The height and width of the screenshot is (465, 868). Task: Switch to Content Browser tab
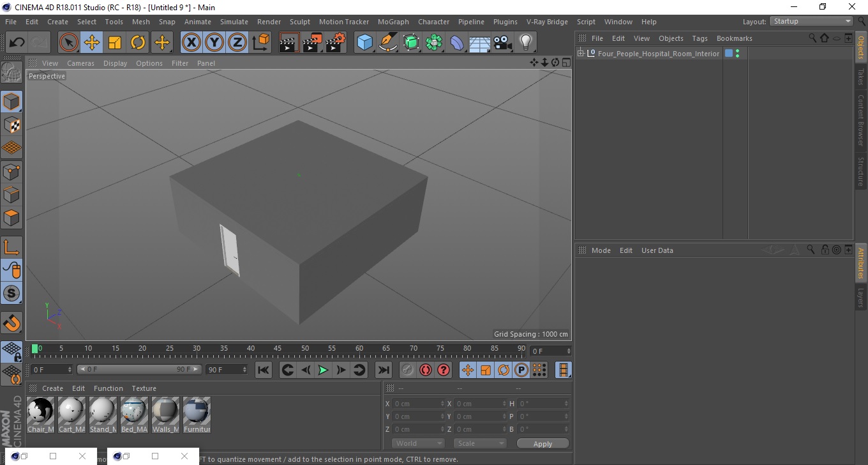click(x=860, y=121)
